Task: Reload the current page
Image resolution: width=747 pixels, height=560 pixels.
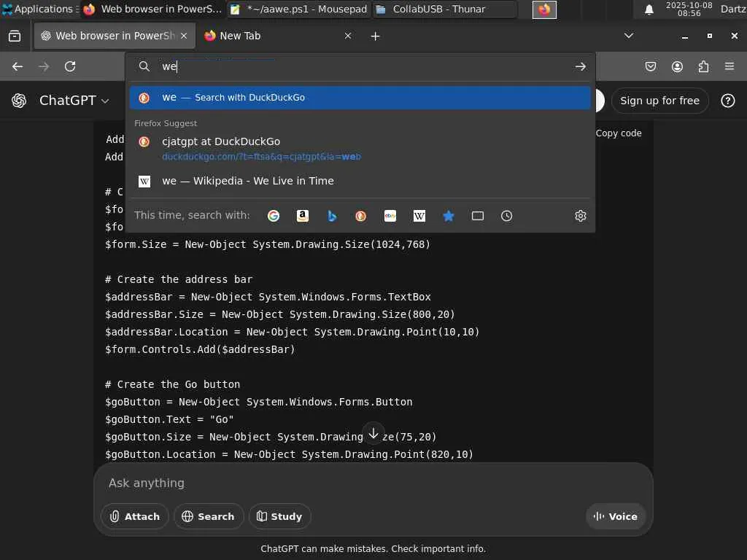Action: point(70,66)
